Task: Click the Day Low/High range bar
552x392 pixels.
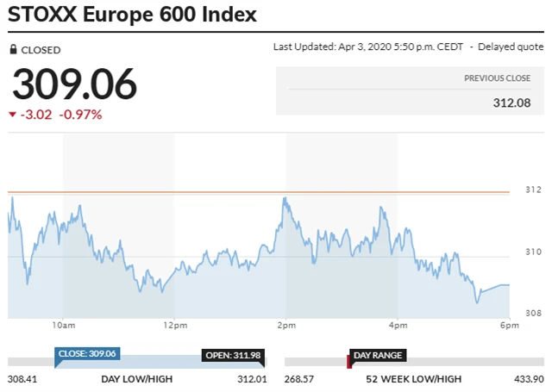Action: pos(138,362)
